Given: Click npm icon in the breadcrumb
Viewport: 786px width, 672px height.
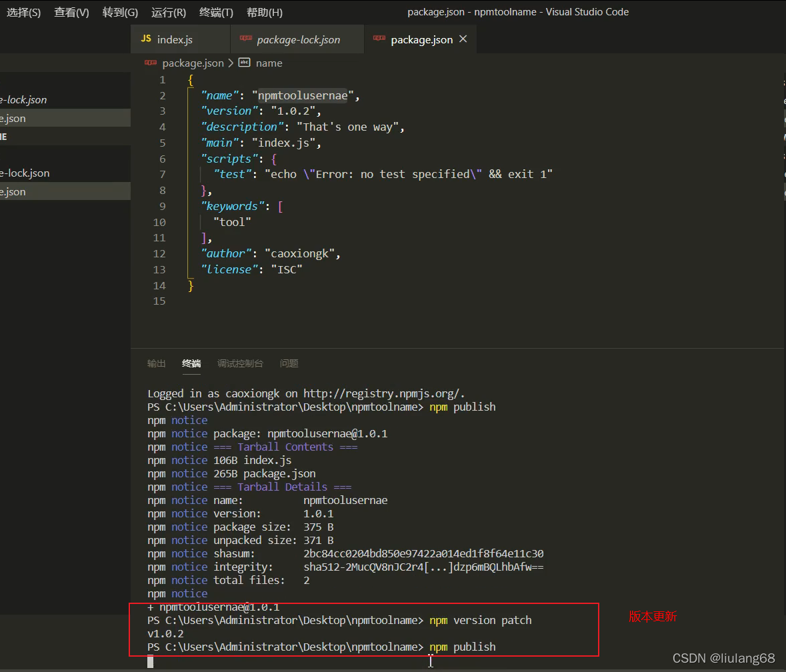Looking at the screenshot, I should pyautogui.click(x=151, y=63).
